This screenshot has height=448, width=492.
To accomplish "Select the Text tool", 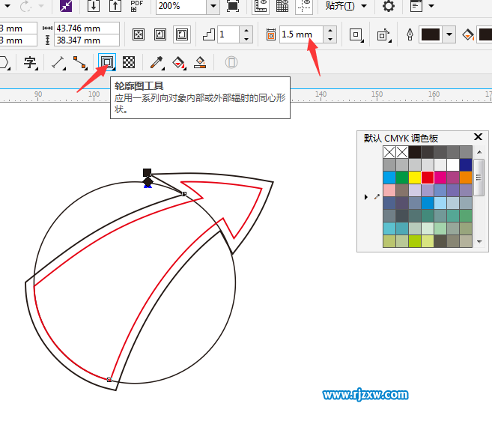I will 31,62.
